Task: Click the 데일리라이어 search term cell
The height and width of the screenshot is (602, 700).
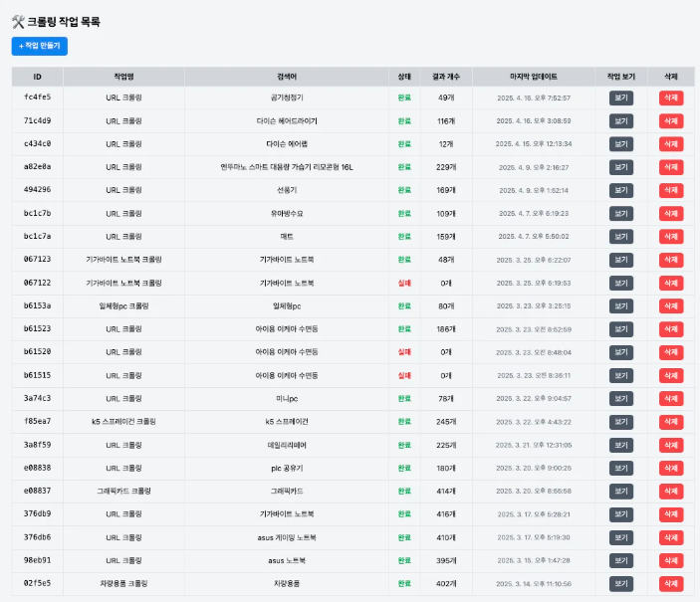Action: pos(286,445)
